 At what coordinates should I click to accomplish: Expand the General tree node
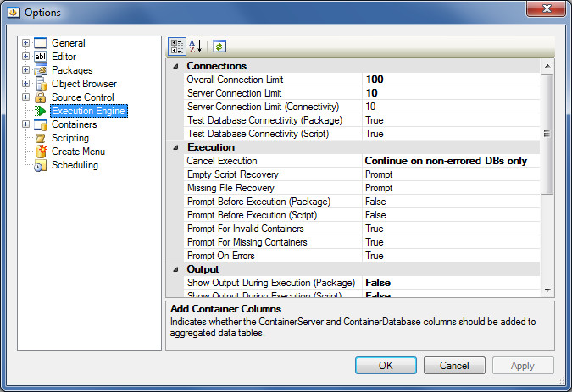click(26, 43)
